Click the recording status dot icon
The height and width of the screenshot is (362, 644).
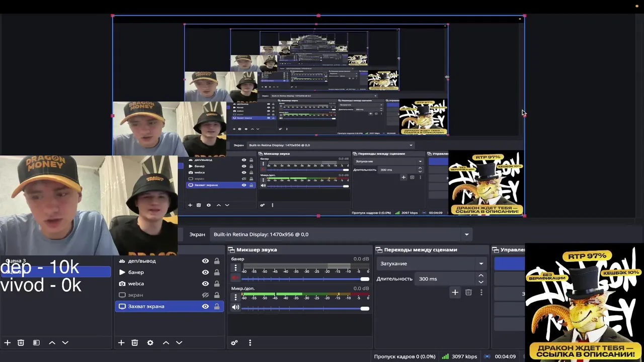487,356
